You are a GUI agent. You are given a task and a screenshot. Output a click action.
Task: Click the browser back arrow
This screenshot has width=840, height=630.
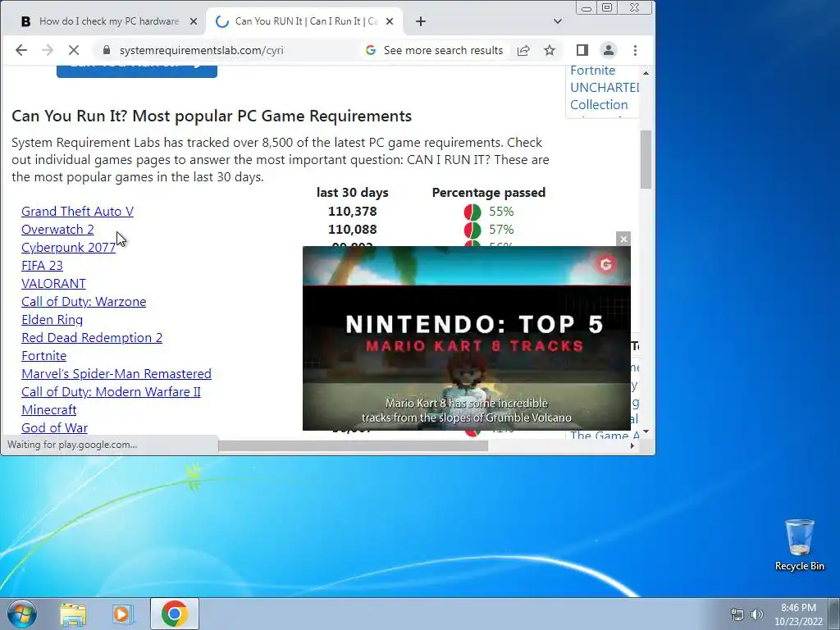click(x=21, y=50)
